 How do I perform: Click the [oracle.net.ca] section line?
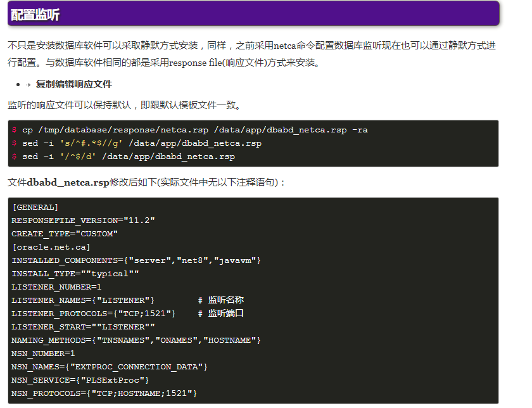coord(51,247)
